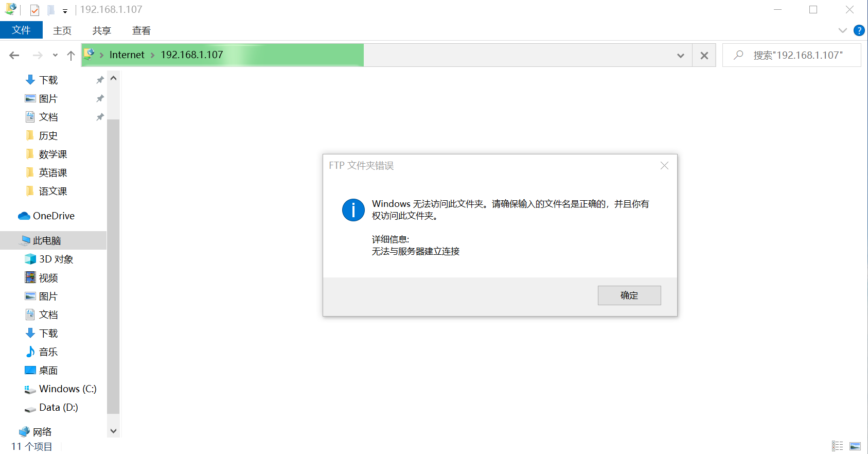Screen dimensions: 868x454
Task: Open the 历史 folder
Action: 48,135
